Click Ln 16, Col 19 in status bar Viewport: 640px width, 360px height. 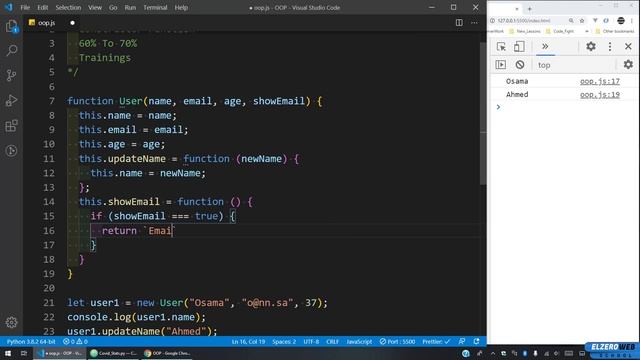[x=248, y=342]
